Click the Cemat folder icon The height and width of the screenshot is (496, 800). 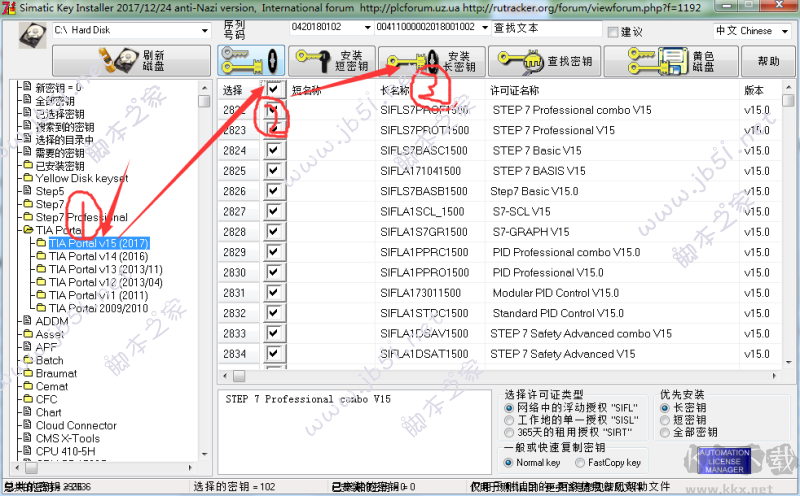coord(28,386)
